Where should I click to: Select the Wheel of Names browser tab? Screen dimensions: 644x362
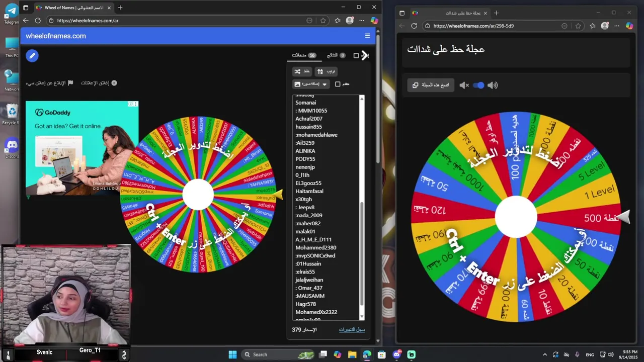pos(74,8)
